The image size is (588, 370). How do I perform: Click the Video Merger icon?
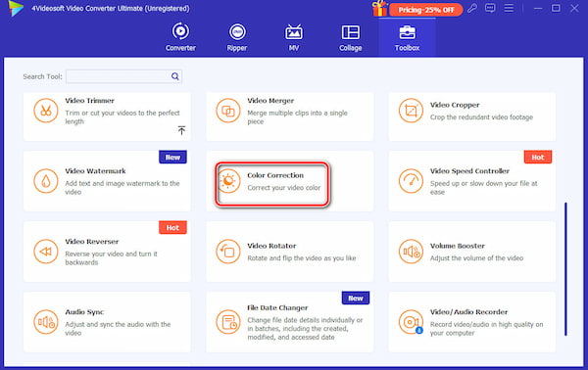(x=228, y=111)
